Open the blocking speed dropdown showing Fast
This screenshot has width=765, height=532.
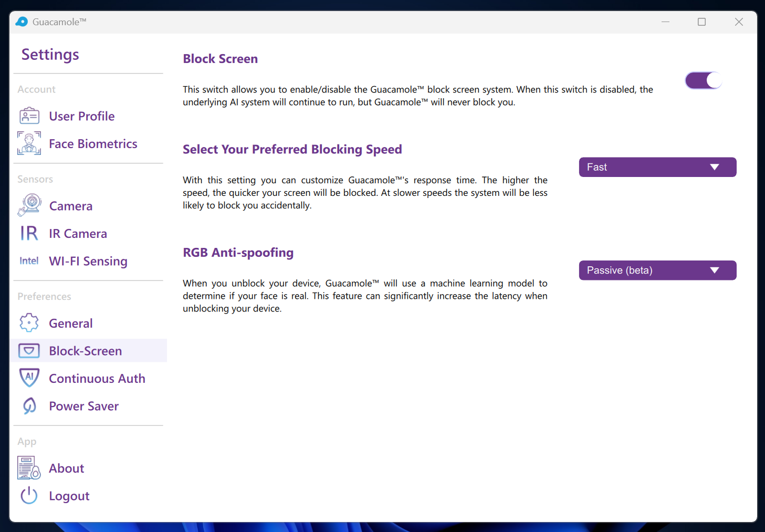657,167
